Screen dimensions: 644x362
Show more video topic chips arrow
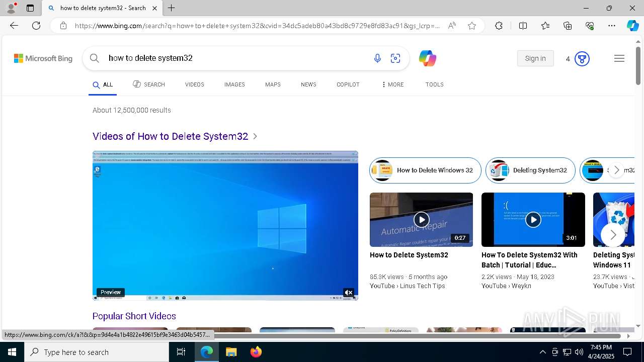[x=616, y=170]
